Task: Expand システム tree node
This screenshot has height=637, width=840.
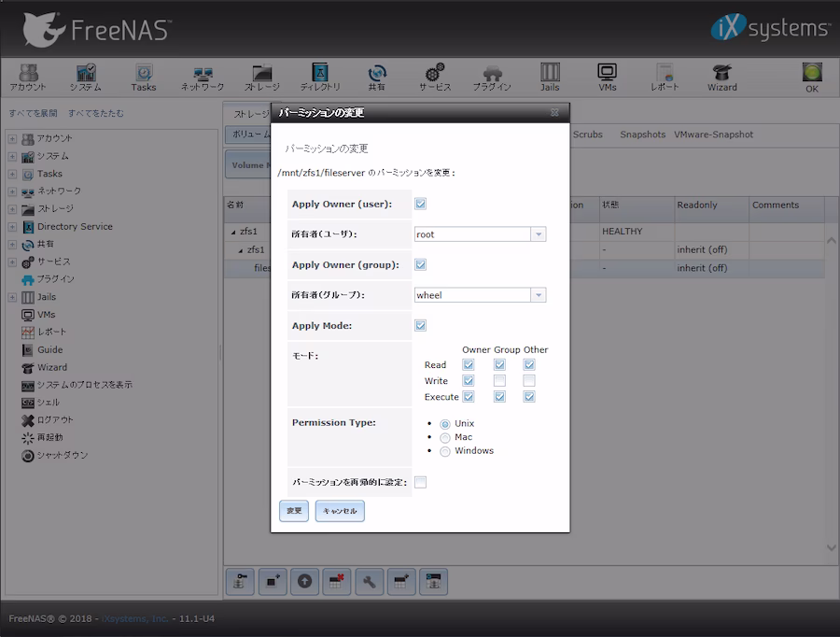Action: click(x=12, y=156)
